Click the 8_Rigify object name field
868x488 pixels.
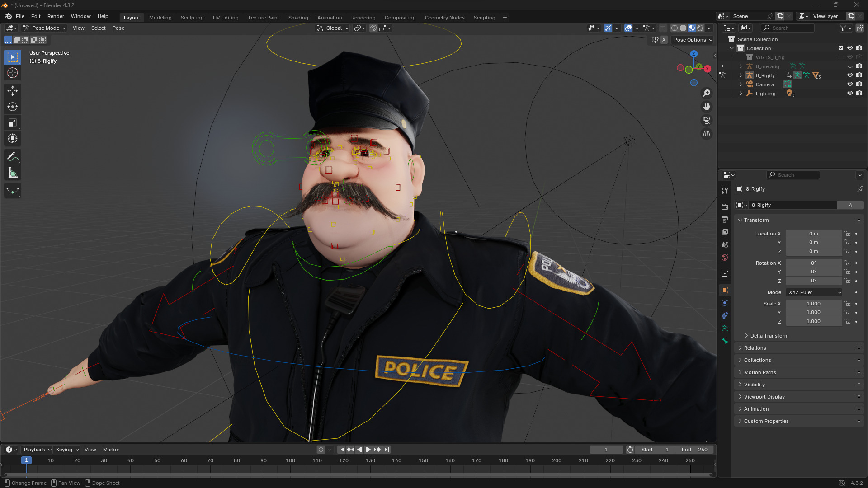(793, 205)
